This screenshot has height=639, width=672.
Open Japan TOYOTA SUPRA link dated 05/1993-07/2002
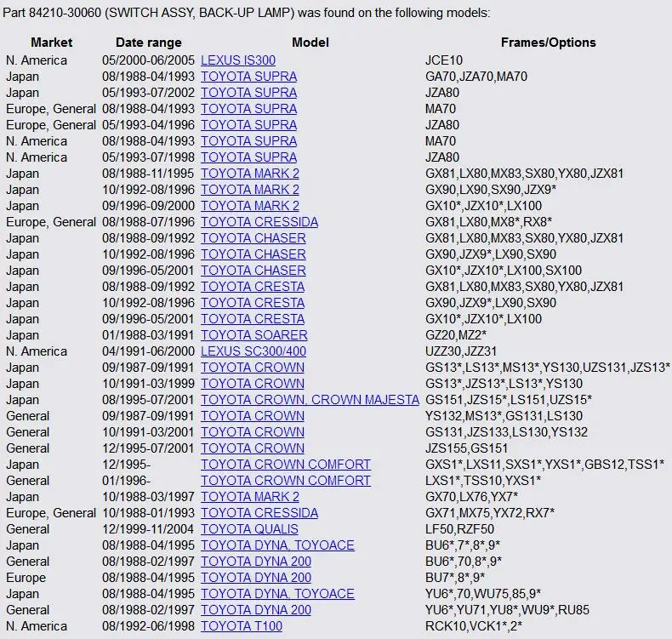tap(248, 93)
